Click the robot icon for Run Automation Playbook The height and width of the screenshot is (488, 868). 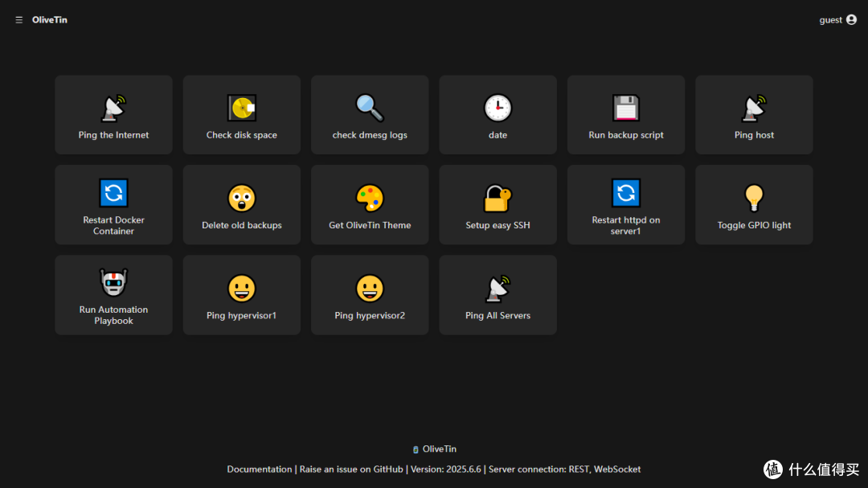113,282
